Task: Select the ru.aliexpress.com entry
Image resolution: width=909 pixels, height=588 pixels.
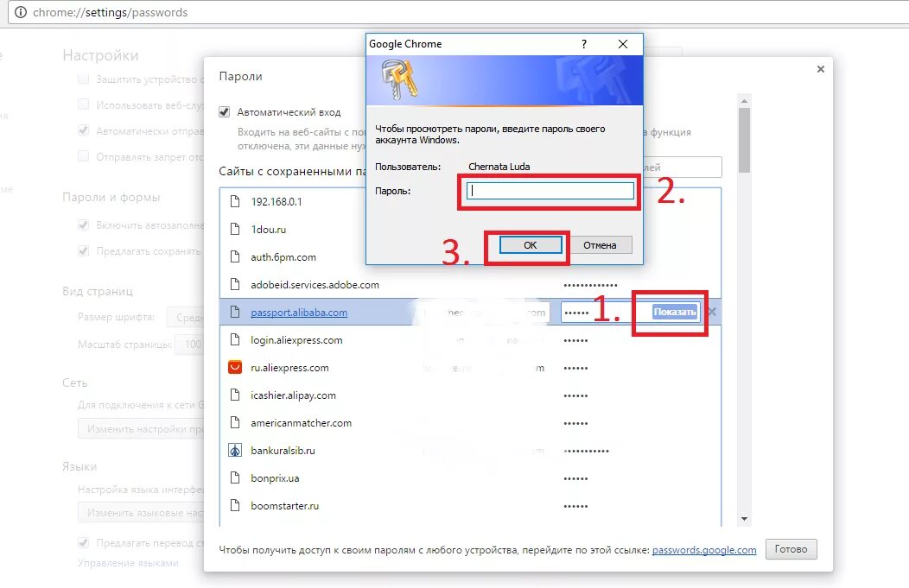Action: click(289, 368)
